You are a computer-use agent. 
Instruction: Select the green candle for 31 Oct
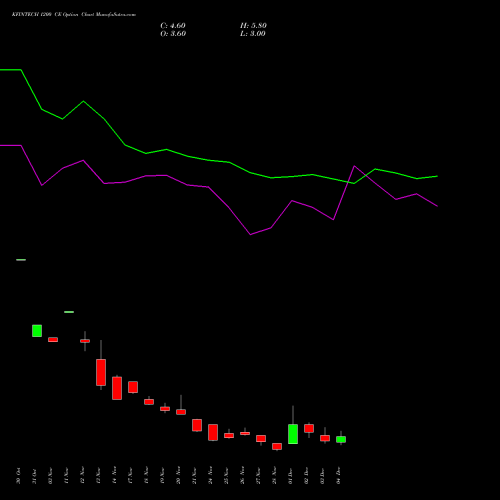tap(37, 331)
